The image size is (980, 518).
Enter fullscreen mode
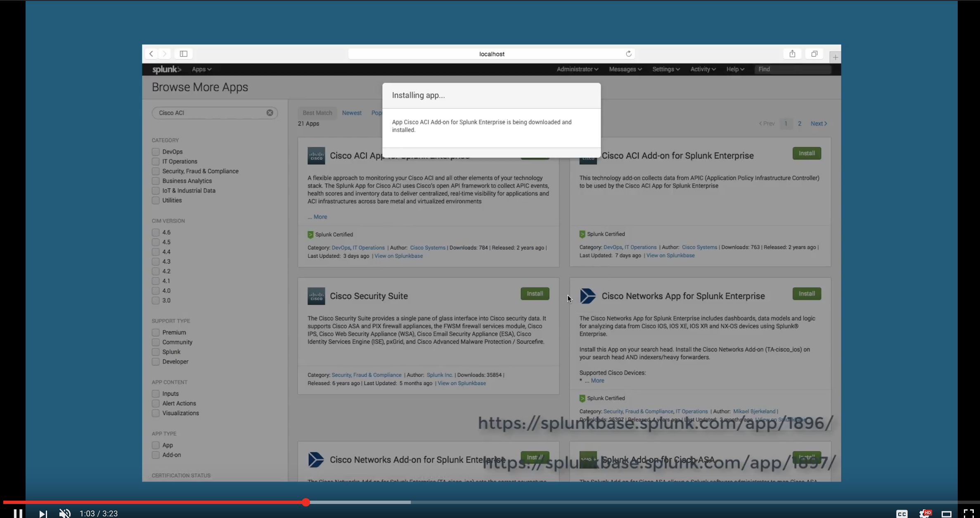click(x=968, y=513)
